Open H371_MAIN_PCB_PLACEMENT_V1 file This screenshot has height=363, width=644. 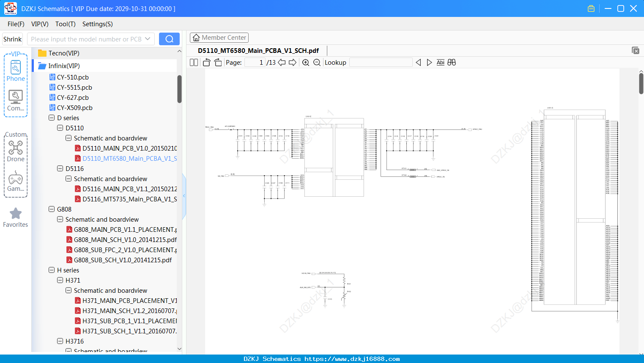126,301
